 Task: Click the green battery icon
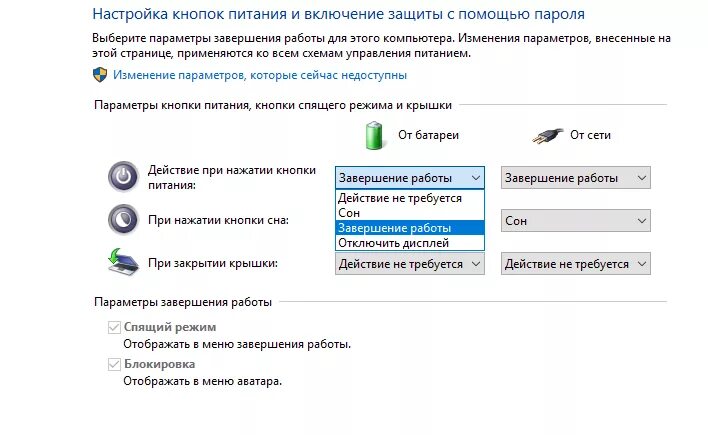coord(374,135)
